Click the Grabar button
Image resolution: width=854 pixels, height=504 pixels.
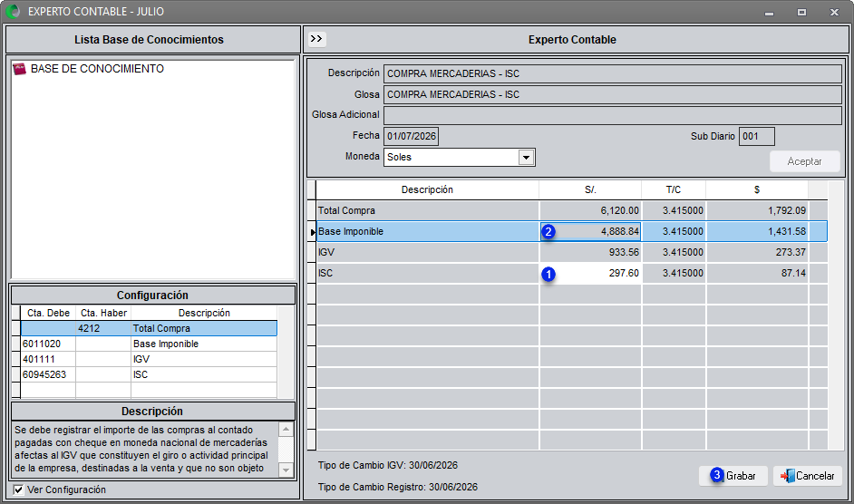pos(733,476)
